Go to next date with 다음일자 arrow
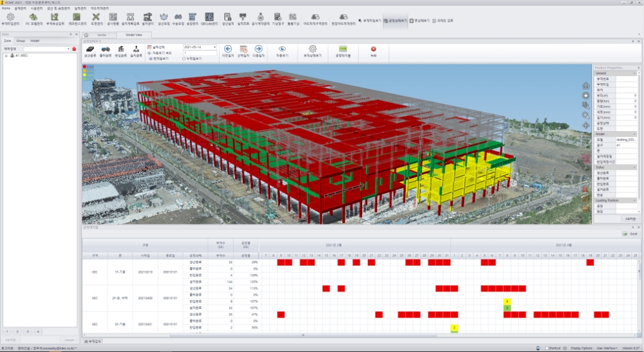644x352 pixels. (258, 50)
